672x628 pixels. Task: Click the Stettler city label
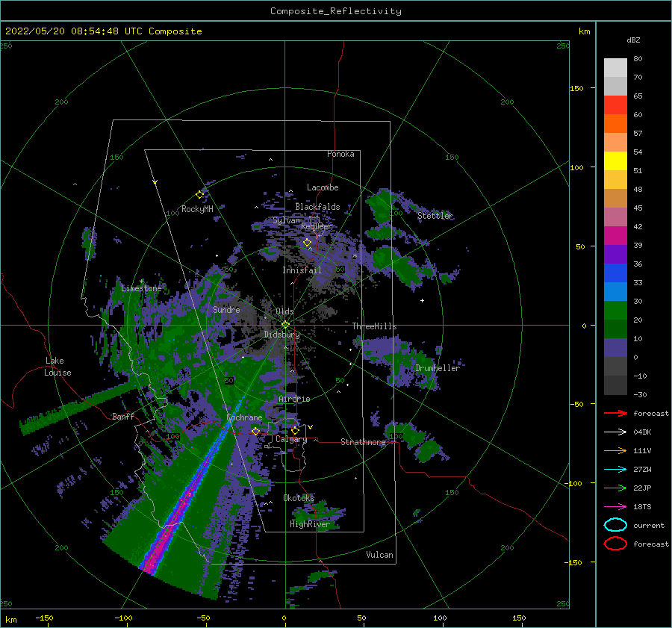coord(435,216)
